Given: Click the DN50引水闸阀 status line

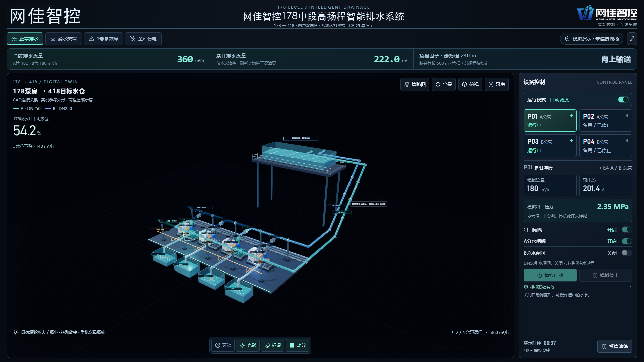Looking at the screenshot, I should click(559, 263).
